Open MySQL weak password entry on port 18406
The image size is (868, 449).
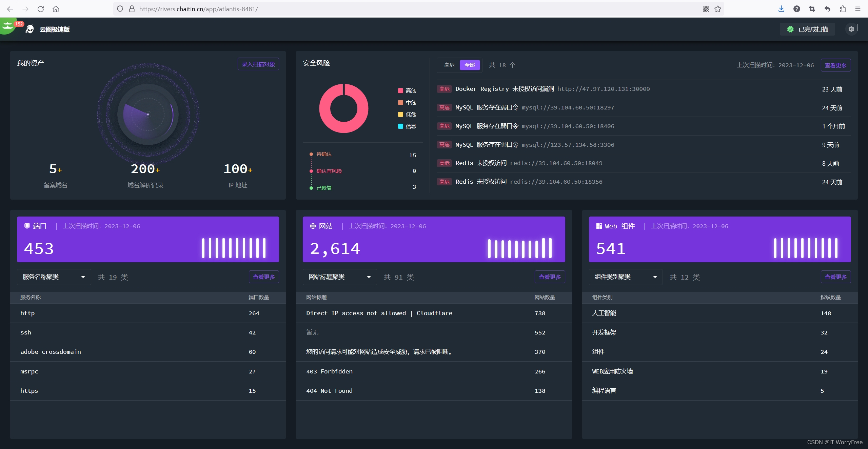coord(644,126)
